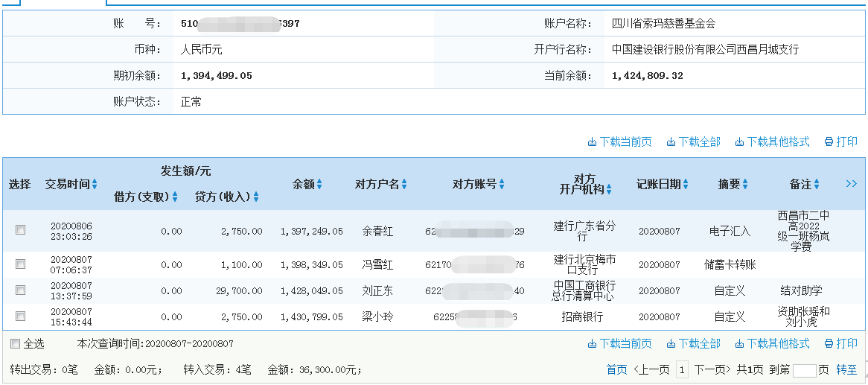
Task: Sort by 余额 column arrow icon
Action: point(319,185)
